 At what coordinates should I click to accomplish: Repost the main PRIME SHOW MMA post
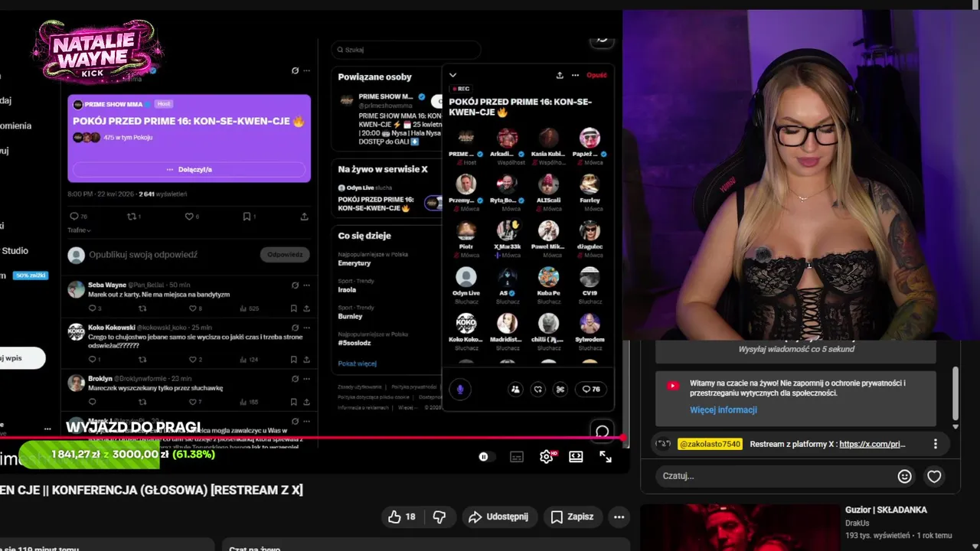pos(133,217)
